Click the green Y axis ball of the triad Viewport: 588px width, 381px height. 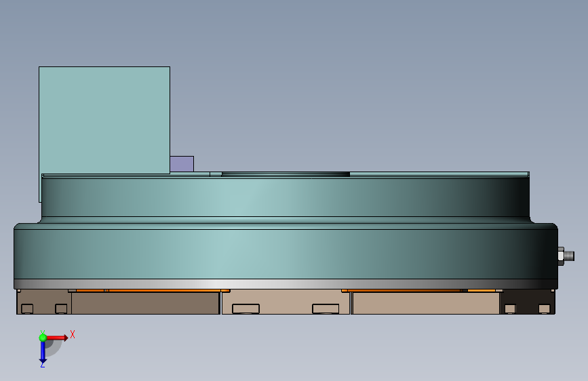43,338
